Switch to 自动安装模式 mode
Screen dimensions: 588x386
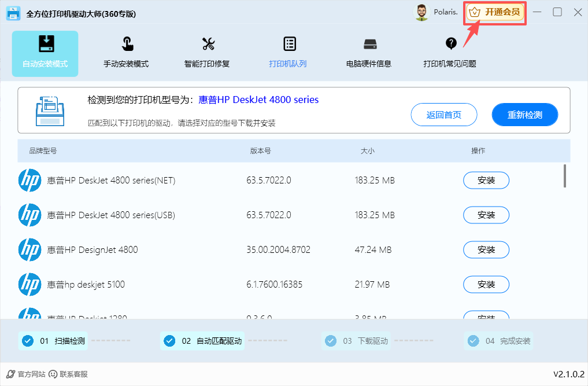[x=45, y=53]
